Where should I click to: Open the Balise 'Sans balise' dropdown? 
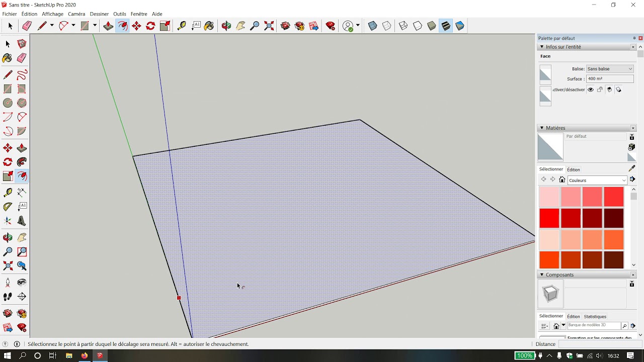point(610,69)
